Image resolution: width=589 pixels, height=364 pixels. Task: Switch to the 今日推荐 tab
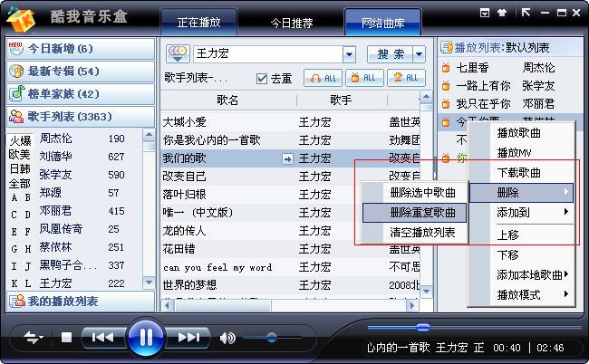point(294,21)
